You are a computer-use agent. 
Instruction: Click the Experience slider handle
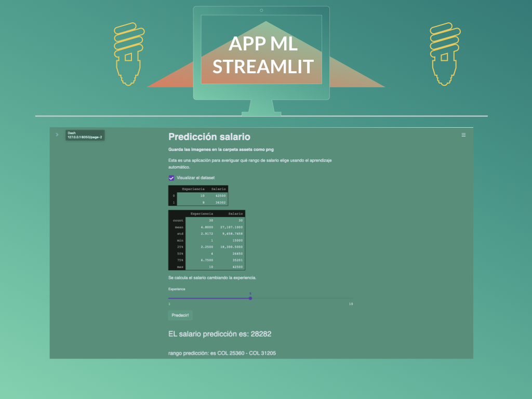point(250,298)
